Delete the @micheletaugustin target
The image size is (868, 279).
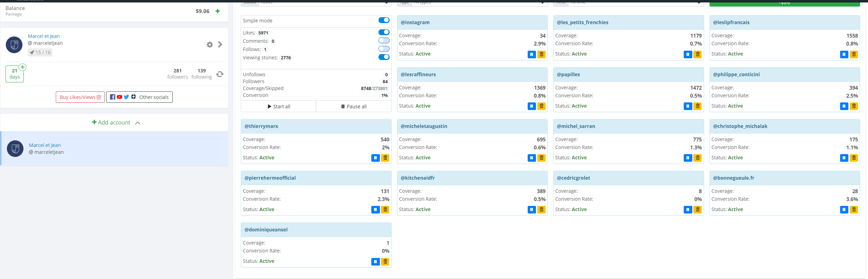pyautogui.click(x=541, y=158)
